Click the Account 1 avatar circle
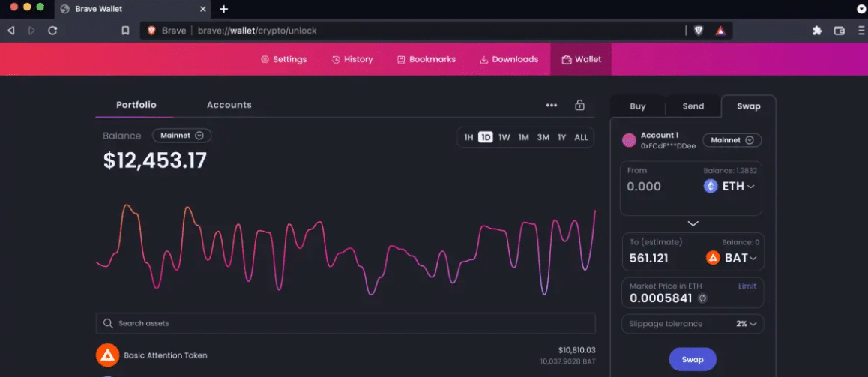 tap(629, 141)
